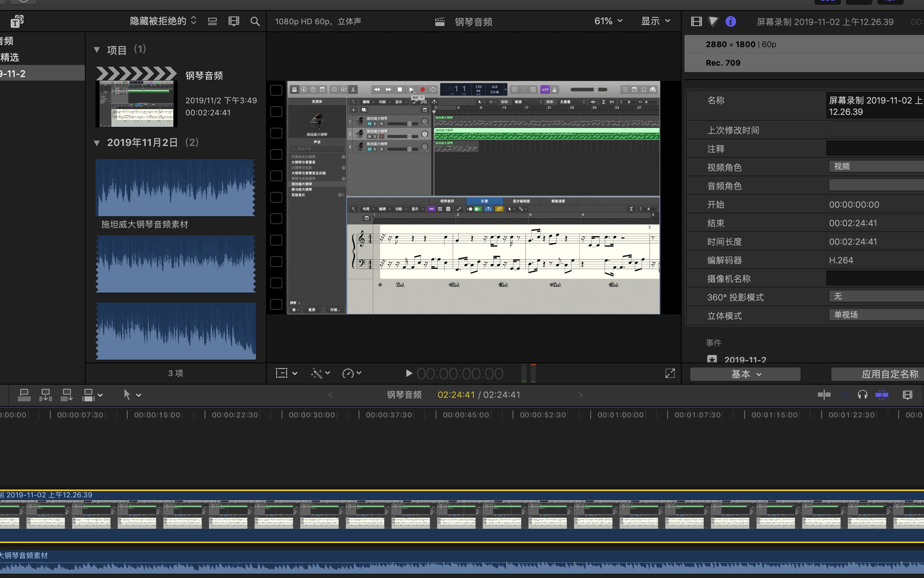Switch browser to list view icon
The height and width of the screenshot is (578, 924).
point(212,21)
